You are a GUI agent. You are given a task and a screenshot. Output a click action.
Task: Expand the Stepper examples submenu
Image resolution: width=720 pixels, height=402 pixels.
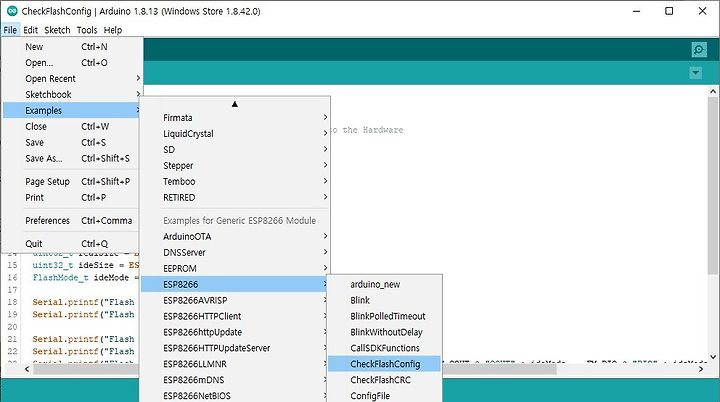click(235, 165)
